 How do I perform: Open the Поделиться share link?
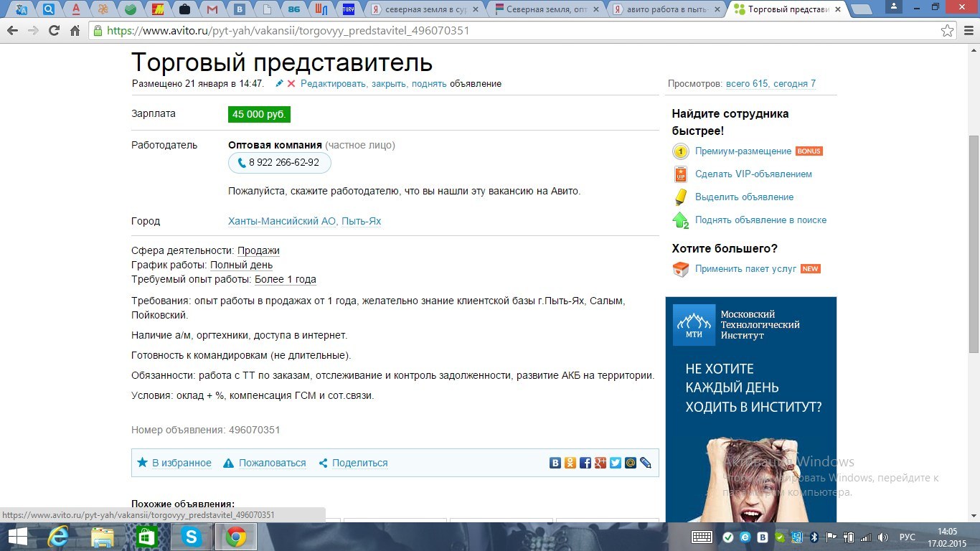pyautogui.click(x=353, y=463)
